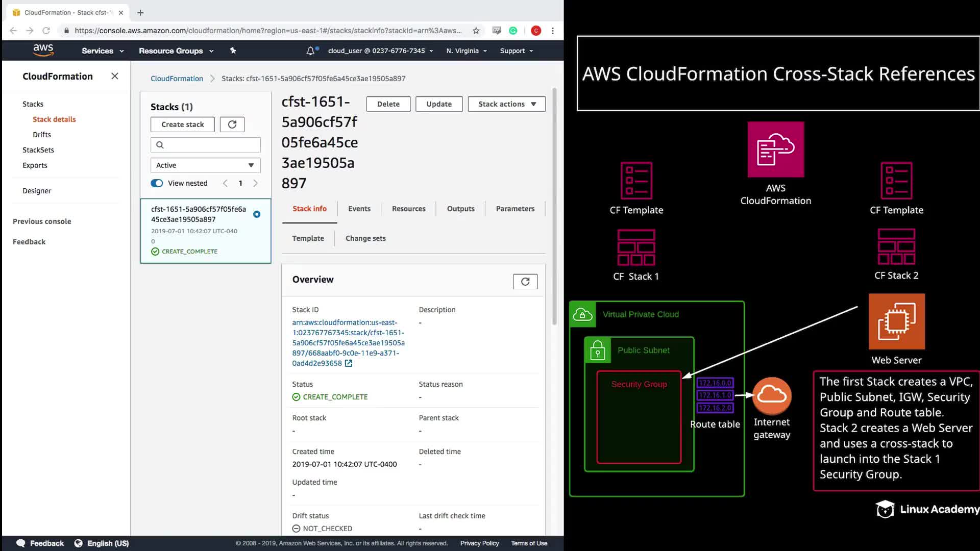
Task: Switch to the Events tab
Action: [x=359, y=209]
